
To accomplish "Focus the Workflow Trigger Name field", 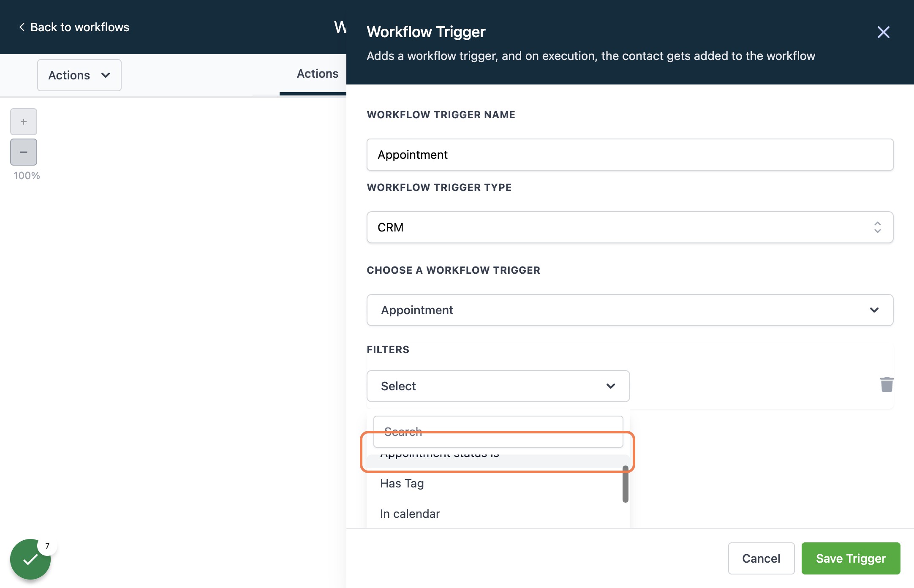I will [630, 155].
